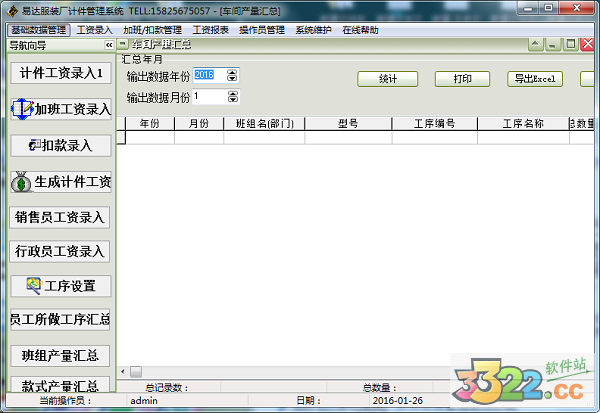The image size is (600, 413).
Task: Click the first empty table row selector
Action: (121, 137)
